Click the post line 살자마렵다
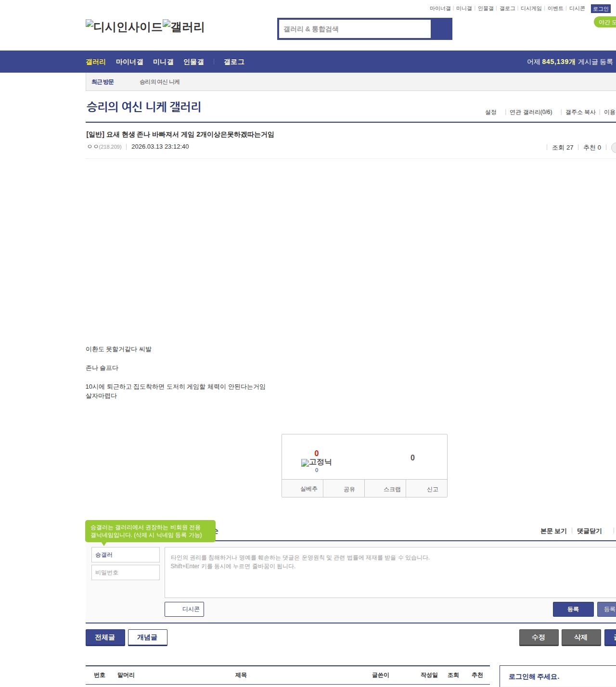This screenshot has width=616, height=687. click(101, 396)
